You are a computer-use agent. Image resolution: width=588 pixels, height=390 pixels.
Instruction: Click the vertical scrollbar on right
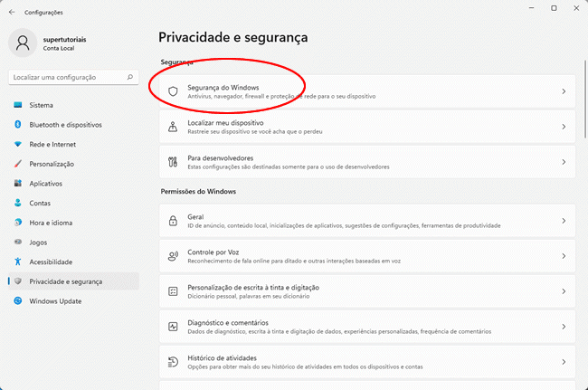tap(585, 99)
